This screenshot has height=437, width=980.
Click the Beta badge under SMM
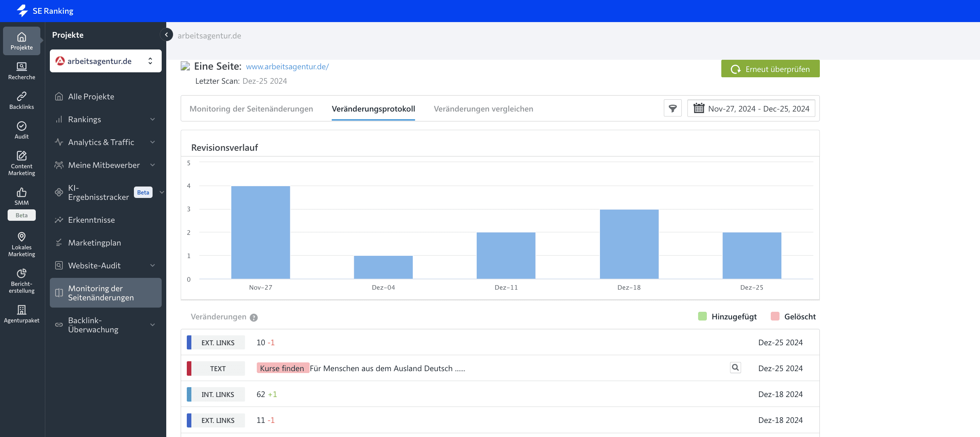(22, 215)
